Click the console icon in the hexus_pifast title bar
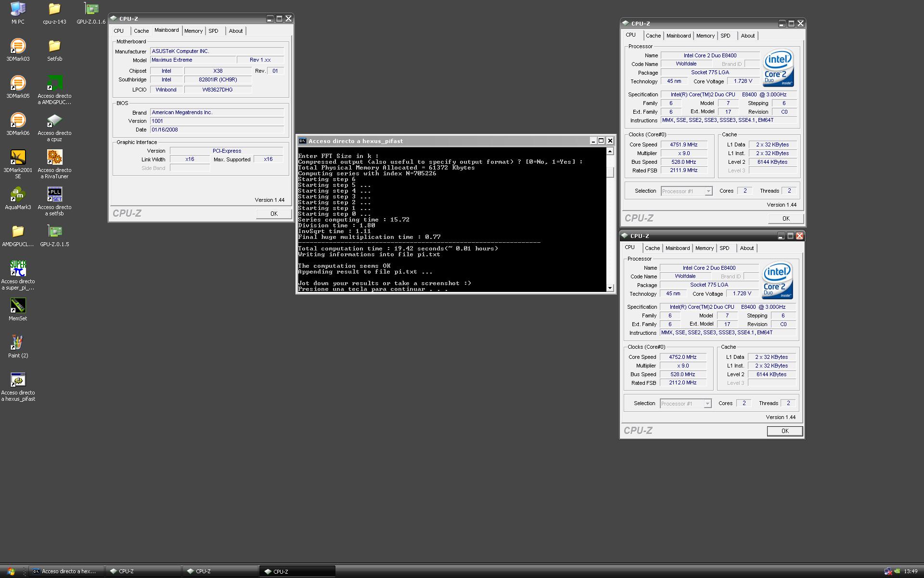Viewport: 924px width, 578px height. (x=302, y=141)
